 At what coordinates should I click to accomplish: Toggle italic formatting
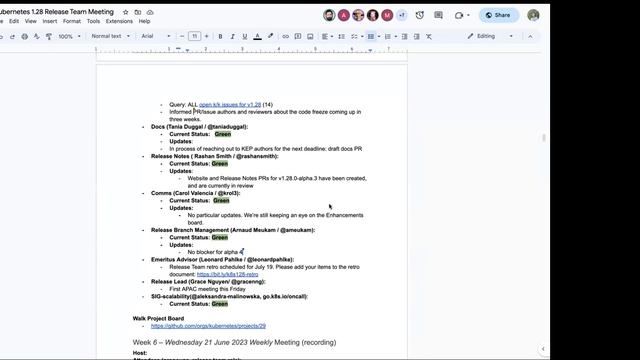coord(233,36)
